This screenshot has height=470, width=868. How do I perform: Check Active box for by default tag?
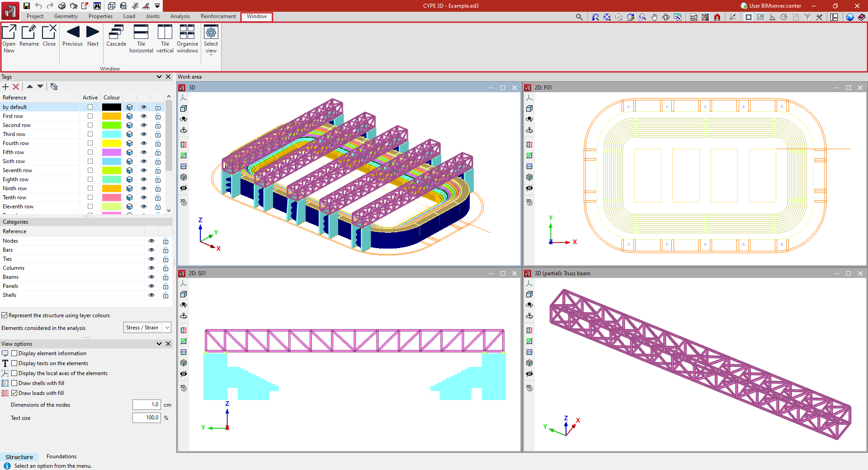click(90, 107)
